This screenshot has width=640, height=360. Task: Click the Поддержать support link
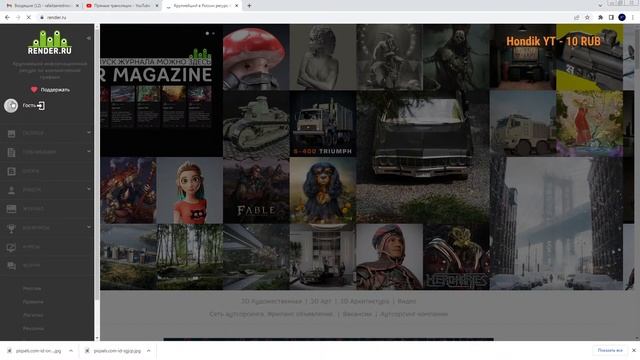pyautogui.click(x=55, y=90)
